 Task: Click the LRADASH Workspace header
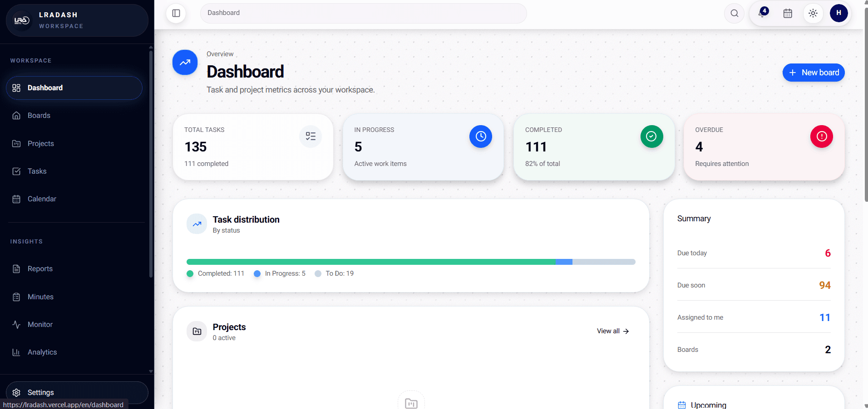(77, 20)
